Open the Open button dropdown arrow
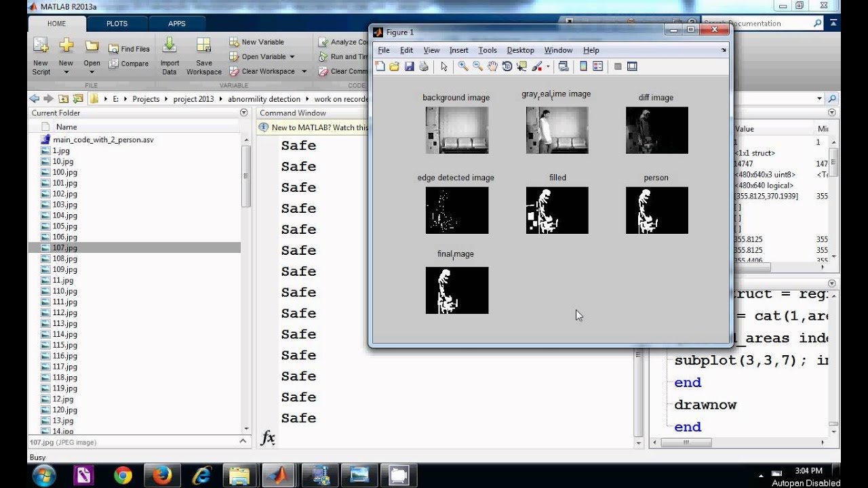The image size is (868, 488). click(92, 72)
